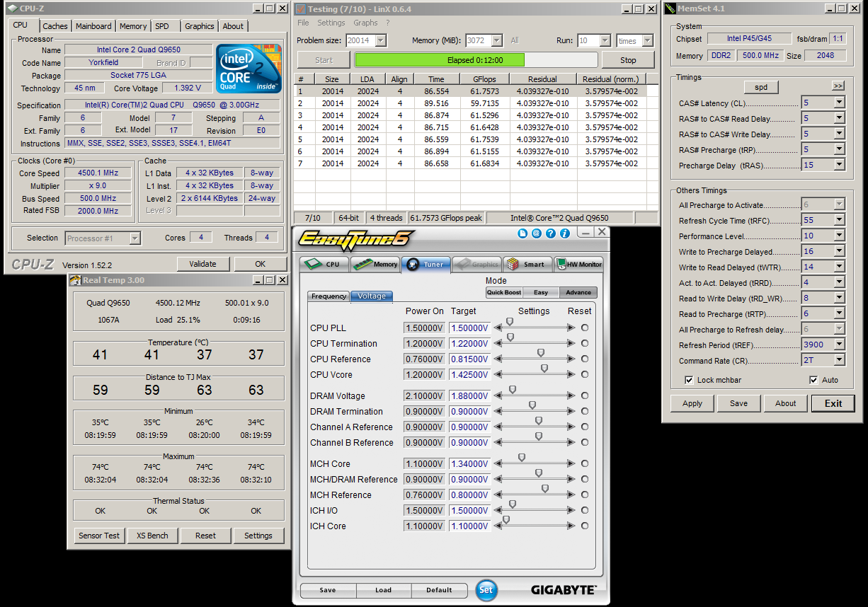Click the reset circle for CPU Reference
The image size is (868, 607).
585,359
